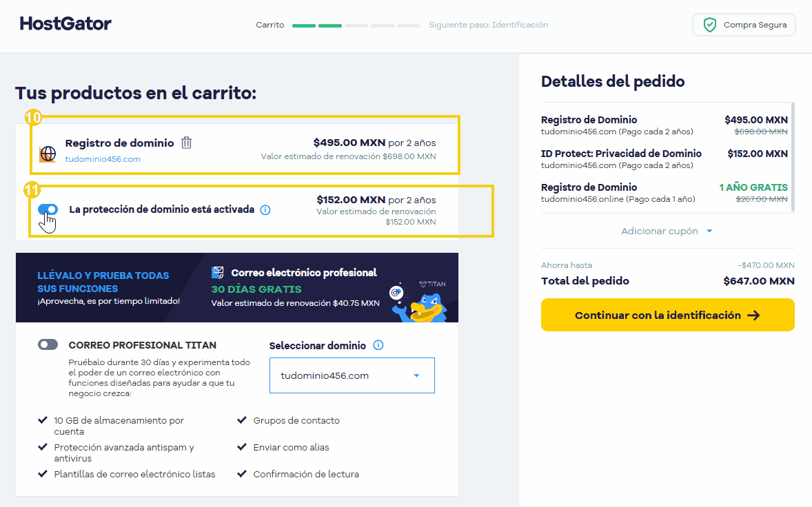Click LLÉVALO Y PRUEBA TODAS SUS FUNCIONES text
Screen dimensions: 812x507
(x=103, y=282)
